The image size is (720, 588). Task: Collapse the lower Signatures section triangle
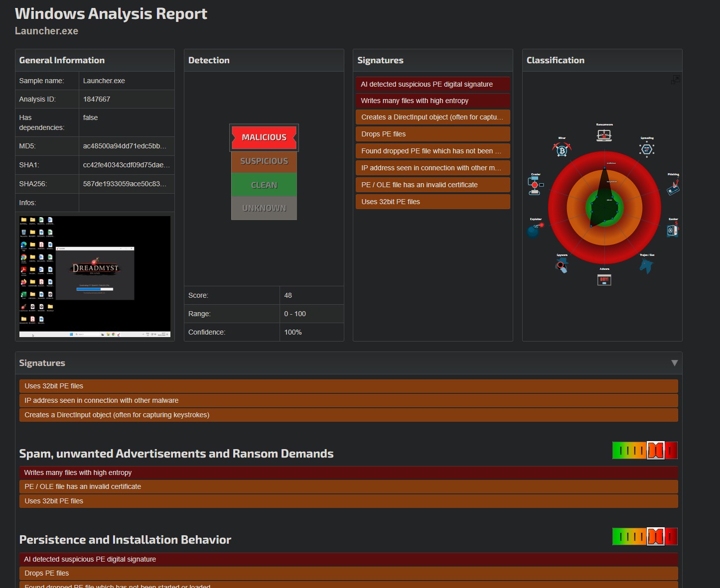674,363
